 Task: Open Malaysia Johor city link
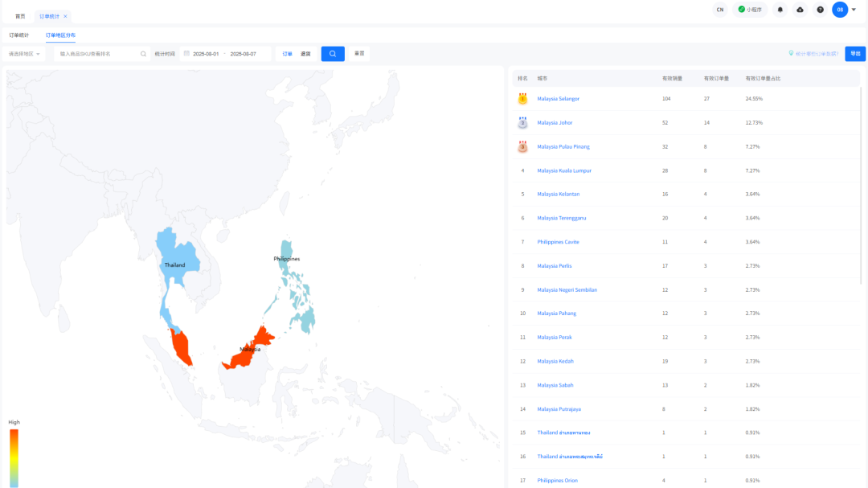pyautogui.click(x=555, y=122)
